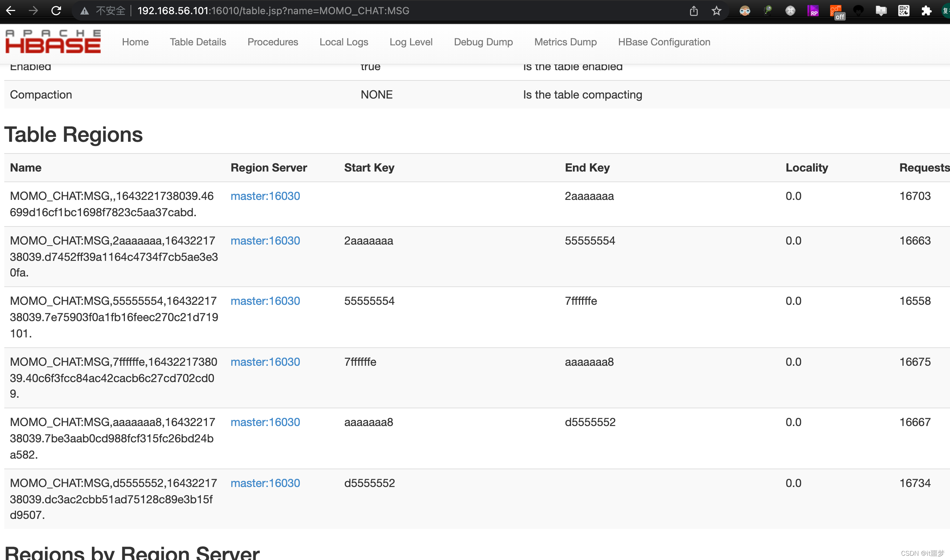The image size is (950, 560).
Task: Click the Region Server column header
Action: [269, 168]
